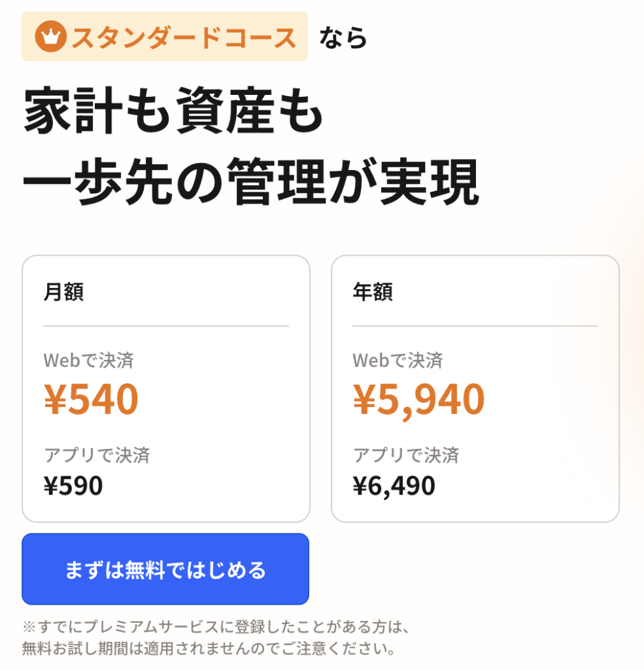Viewport: 644px width, 670px height.
Task: Click the crown icon beside スタンダードコース
Action: click(x=50, y=37)
